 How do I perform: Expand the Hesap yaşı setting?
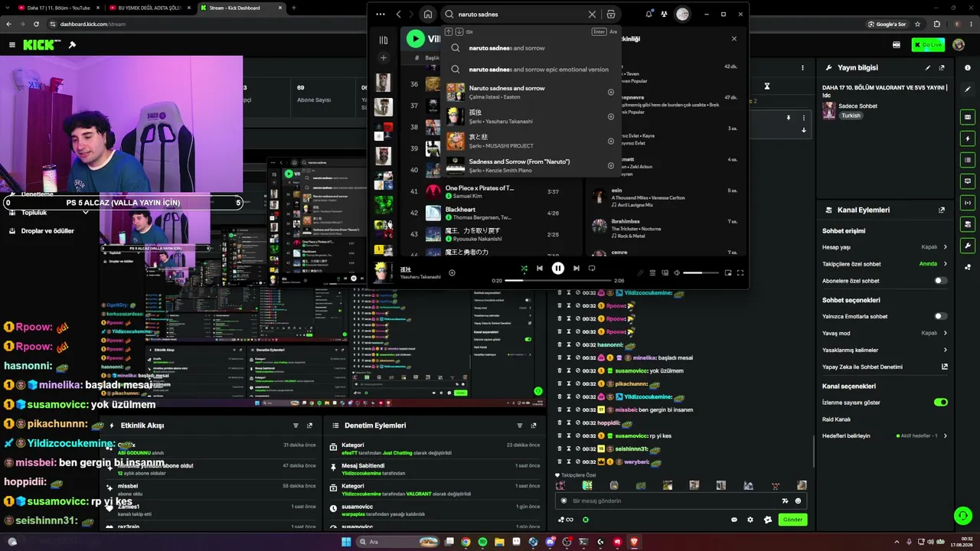885,247
